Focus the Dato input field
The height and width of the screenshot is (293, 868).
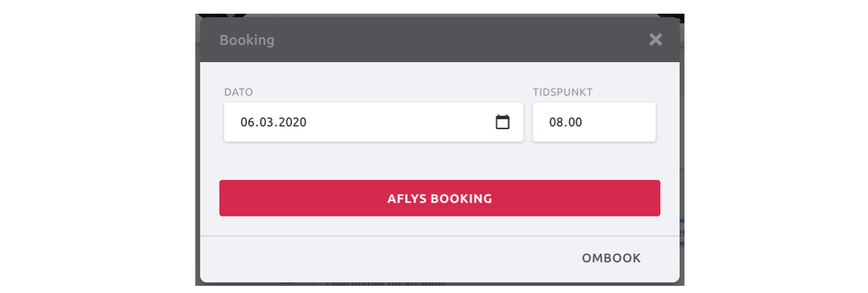pyautogui.click(x=374, y=122)
